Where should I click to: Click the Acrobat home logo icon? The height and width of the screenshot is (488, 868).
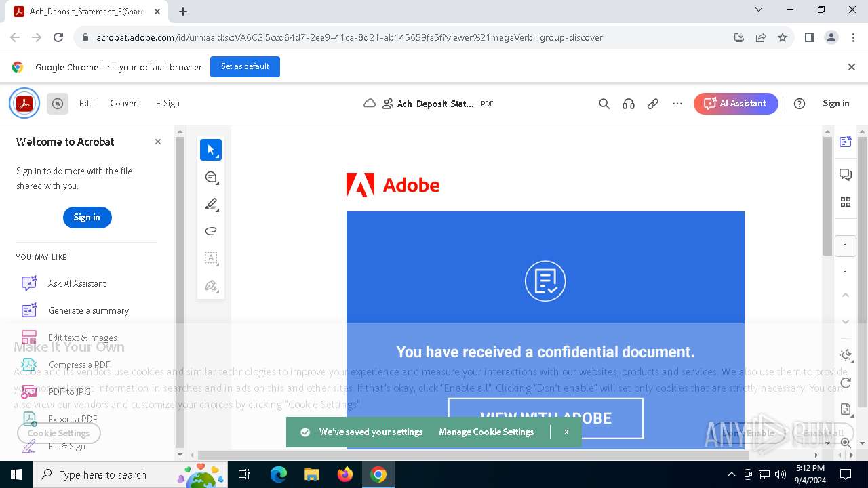pos(24,104)
